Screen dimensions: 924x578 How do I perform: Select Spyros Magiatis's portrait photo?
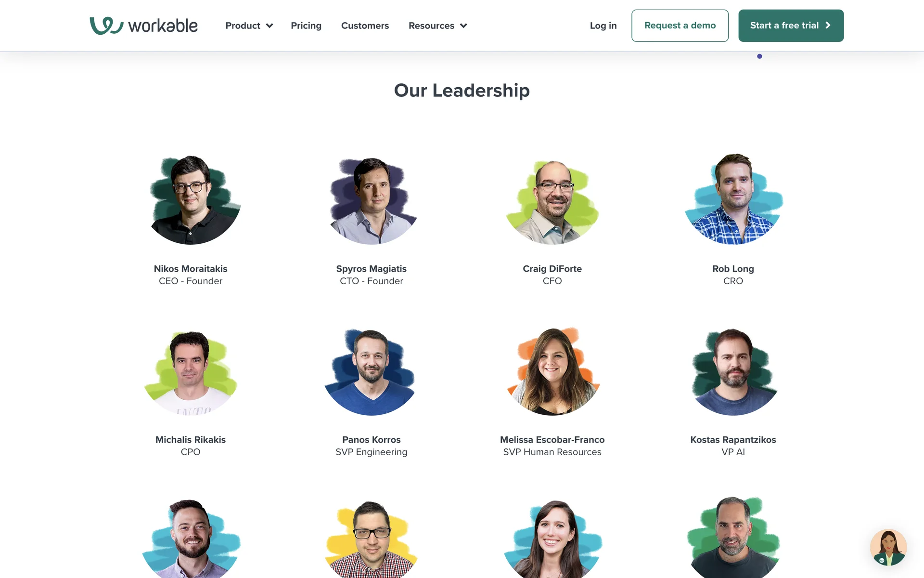372,200
